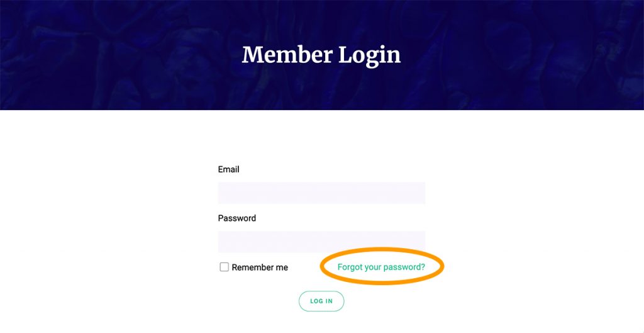Click the word "Forgot" in the green link
644x333 pixels.
[350, 267]
